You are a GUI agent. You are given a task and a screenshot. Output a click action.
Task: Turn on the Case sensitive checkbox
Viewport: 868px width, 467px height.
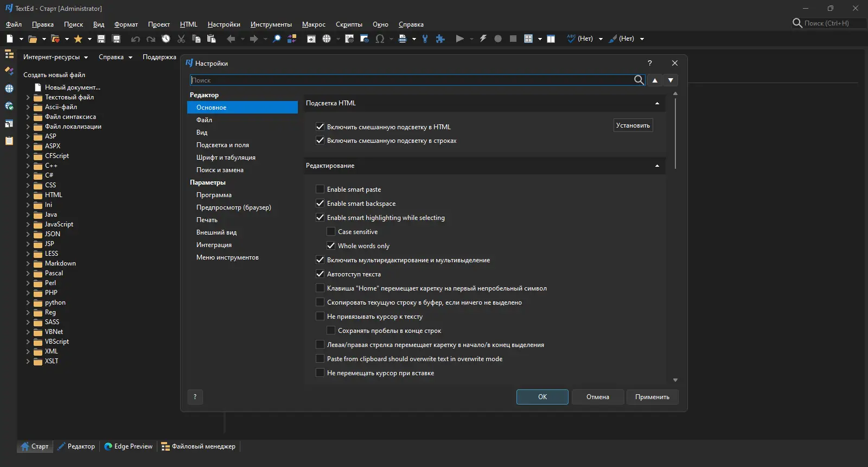331,232
